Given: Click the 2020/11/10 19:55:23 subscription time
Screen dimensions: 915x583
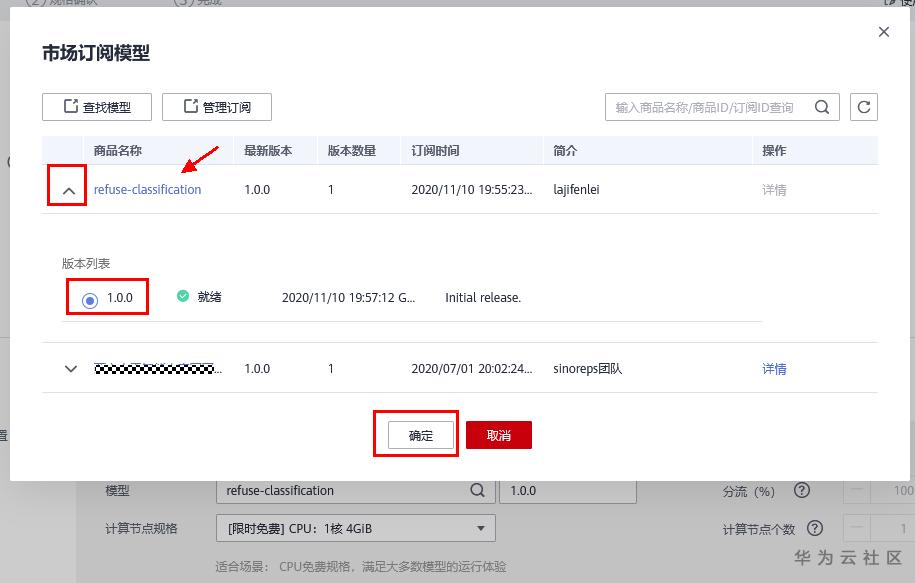Looking at the screenshot, I should tap(472, 190).
